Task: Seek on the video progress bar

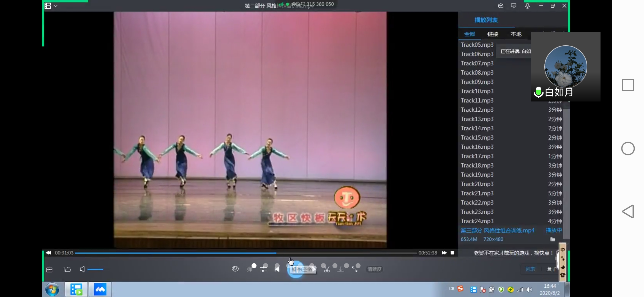Action: [245, 253]
